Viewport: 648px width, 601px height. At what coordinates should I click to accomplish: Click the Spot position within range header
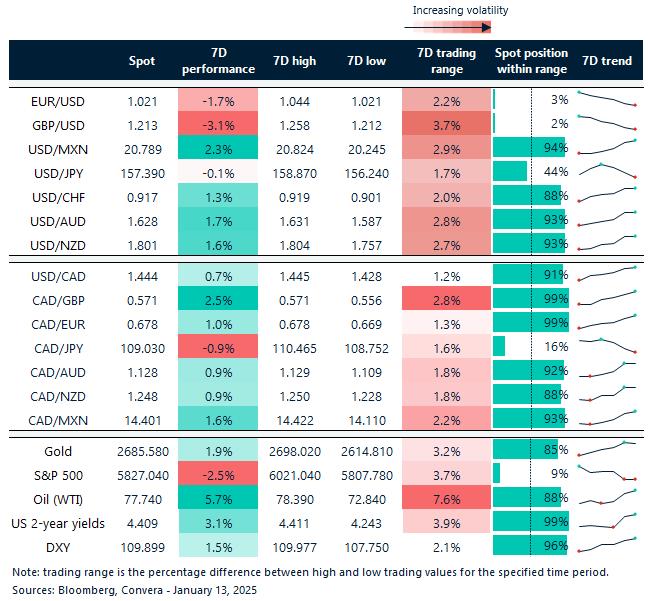[531, 61]
